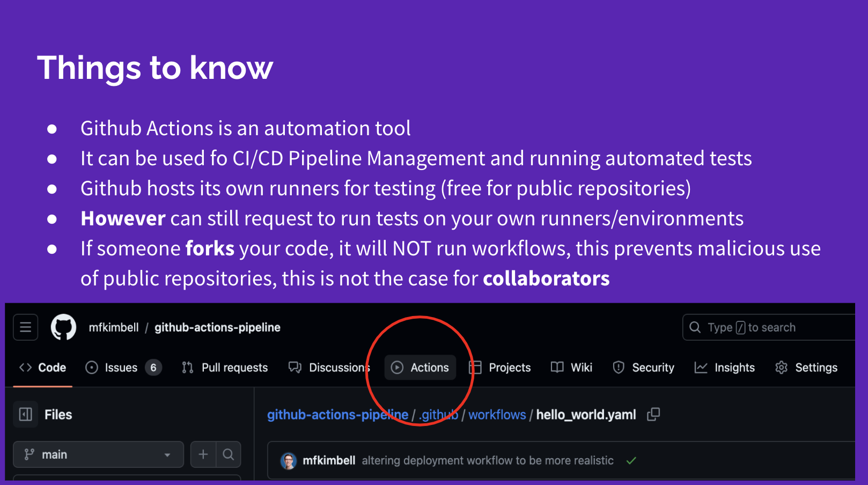Viewport: 868px width, 485px height.
Task: Click the mfkimbell commit author name
Action: [x=329, y=460]
